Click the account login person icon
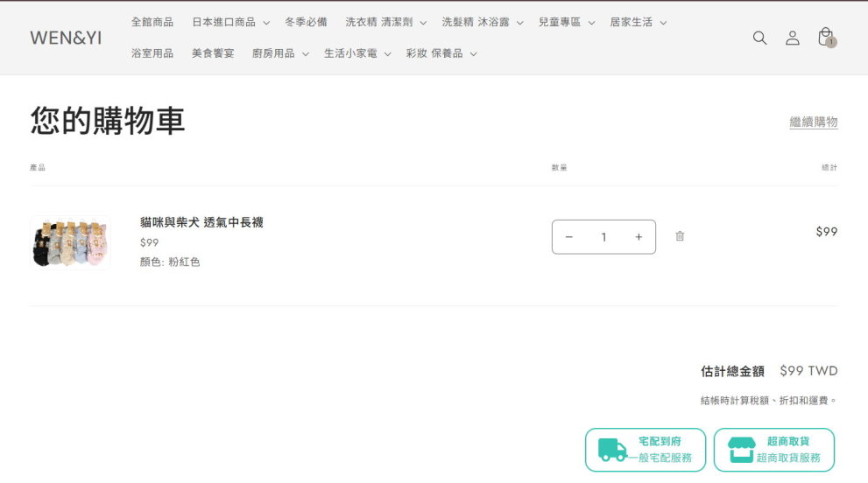The height and width of the screenshot is (483, 868). pos(792,38)
